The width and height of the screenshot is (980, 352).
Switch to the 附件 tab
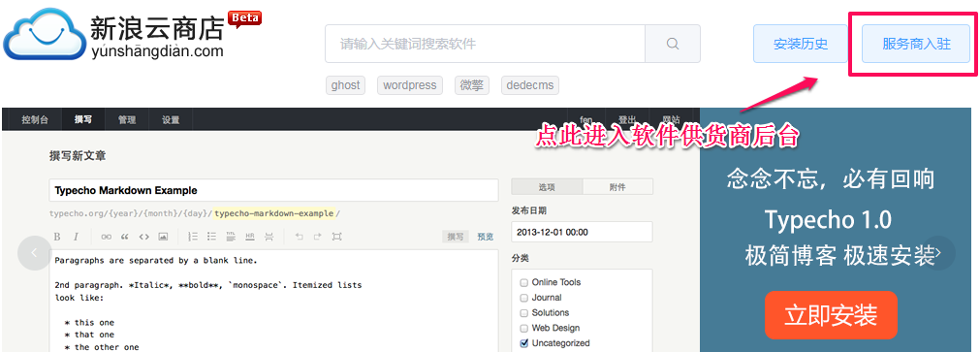coord(617,187)
